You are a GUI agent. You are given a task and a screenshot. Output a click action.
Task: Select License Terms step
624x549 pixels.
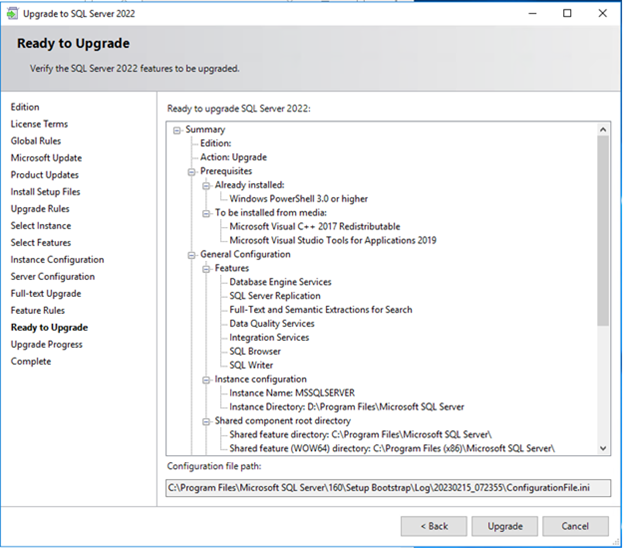[39, 124]
